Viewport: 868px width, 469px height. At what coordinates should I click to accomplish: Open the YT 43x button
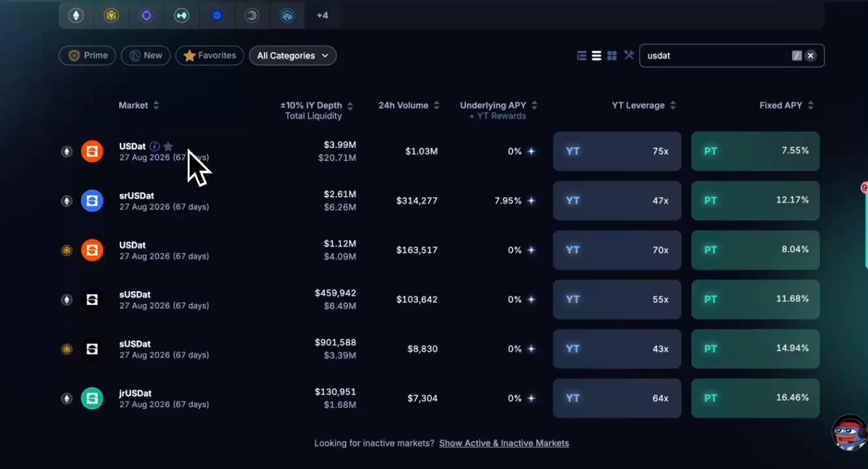[x=617, y=348]
